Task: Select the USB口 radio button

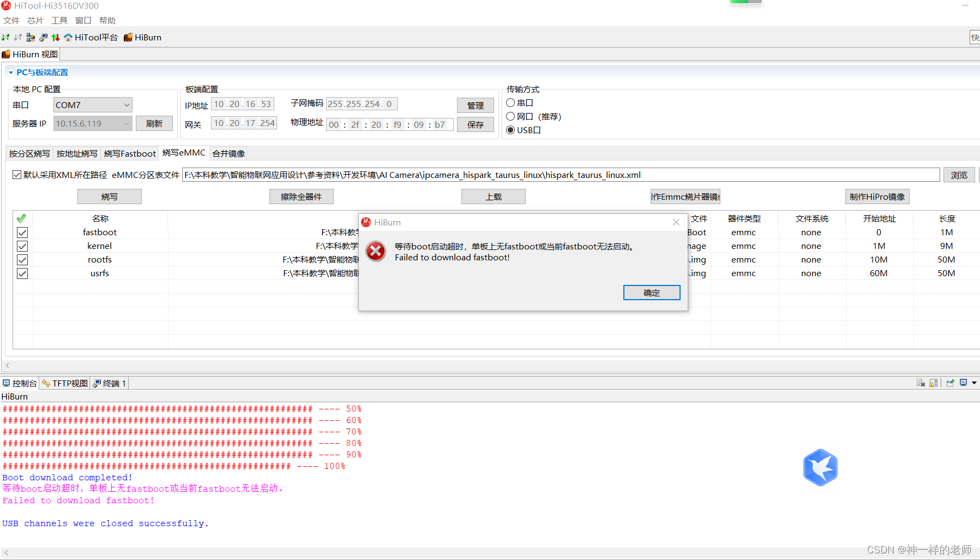Action: pos(510,130)
